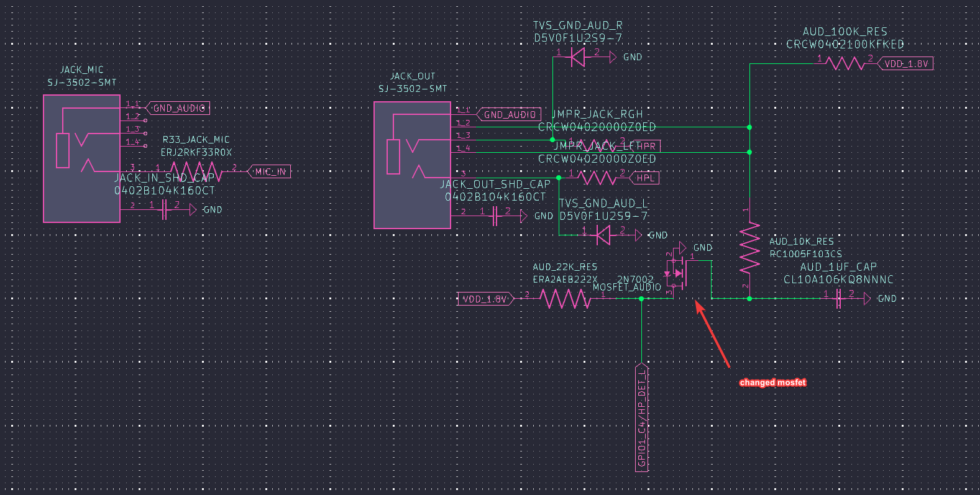Screen dimensions: 980x495
Task: Select the R33_JACK_MIC reference text
Action: 196,140
